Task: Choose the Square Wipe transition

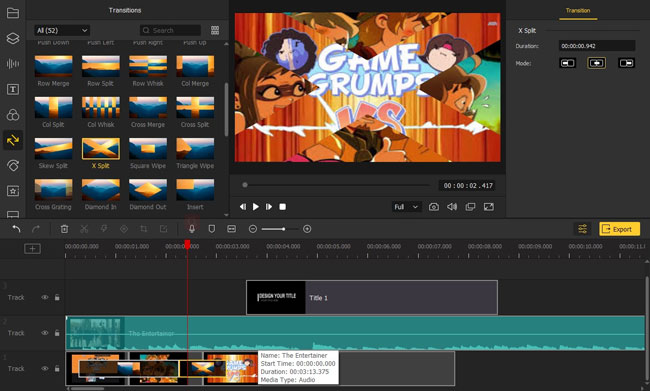Action: [148, 148]
